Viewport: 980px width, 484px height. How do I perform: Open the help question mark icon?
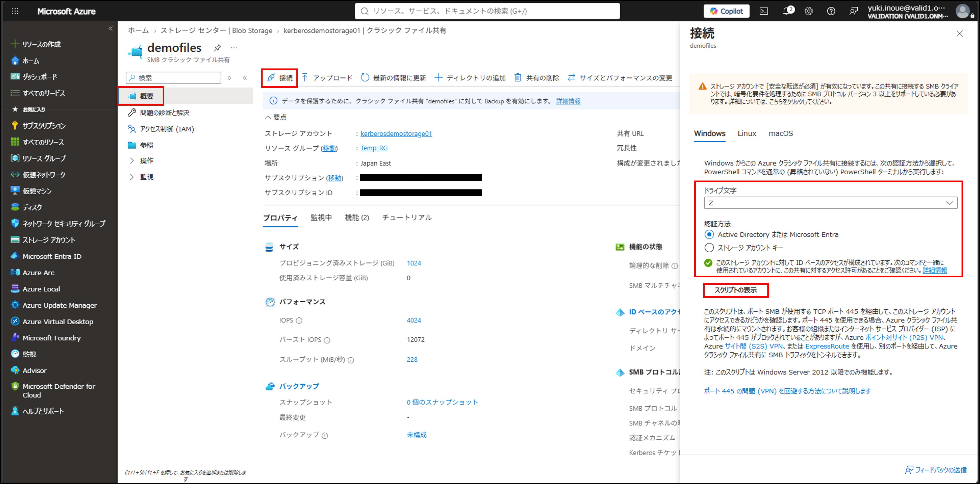(831, 11)
